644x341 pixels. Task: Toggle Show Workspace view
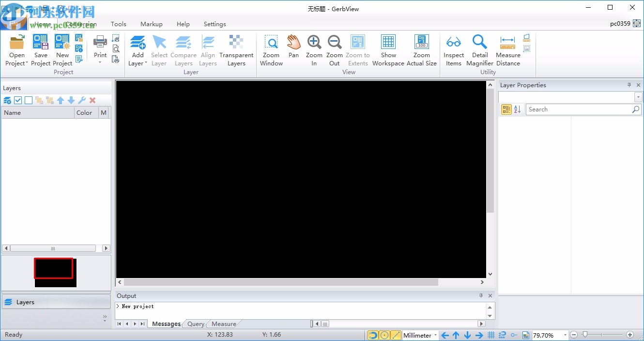pyautogui.click(x=388, y=48)
